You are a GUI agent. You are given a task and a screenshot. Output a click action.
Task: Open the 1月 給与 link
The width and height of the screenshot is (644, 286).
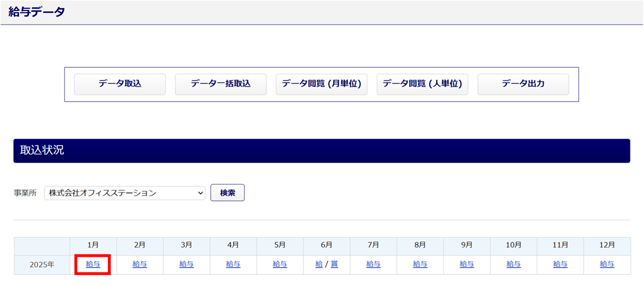pos(93,264)
